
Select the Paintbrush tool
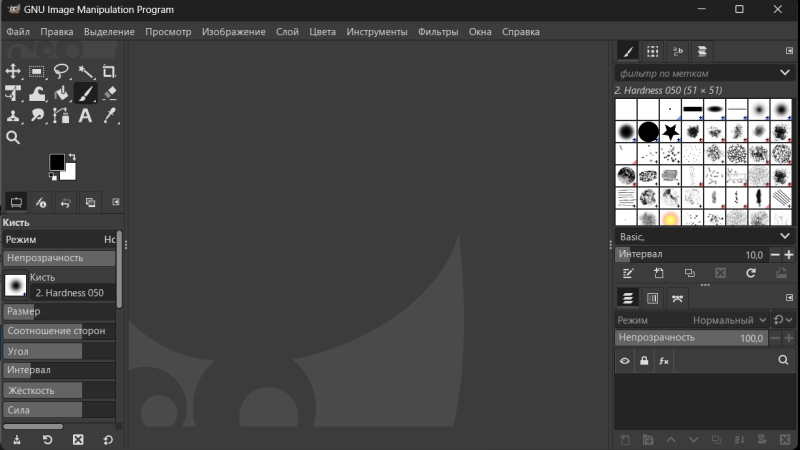pos(85,94)
